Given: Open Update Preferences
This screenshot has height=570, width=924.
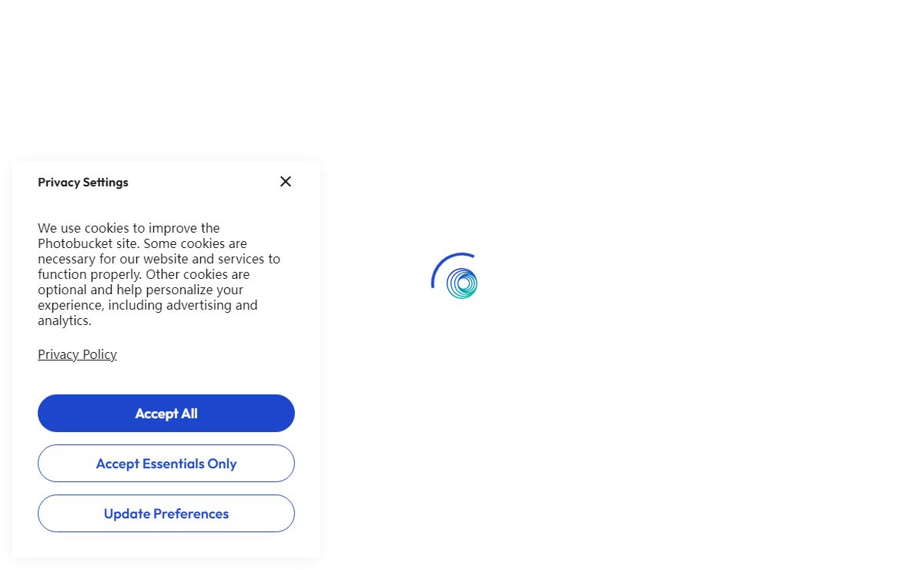Looking at the screenshot, I should click(166, 514).
